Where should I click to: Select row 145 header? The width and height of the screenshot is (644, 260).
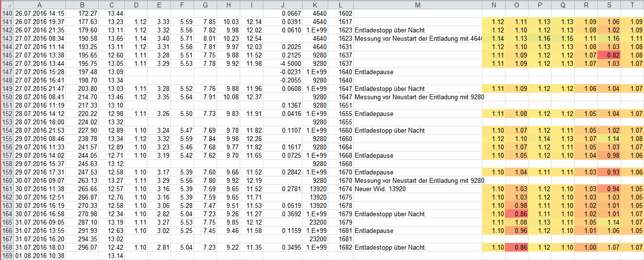7,55
